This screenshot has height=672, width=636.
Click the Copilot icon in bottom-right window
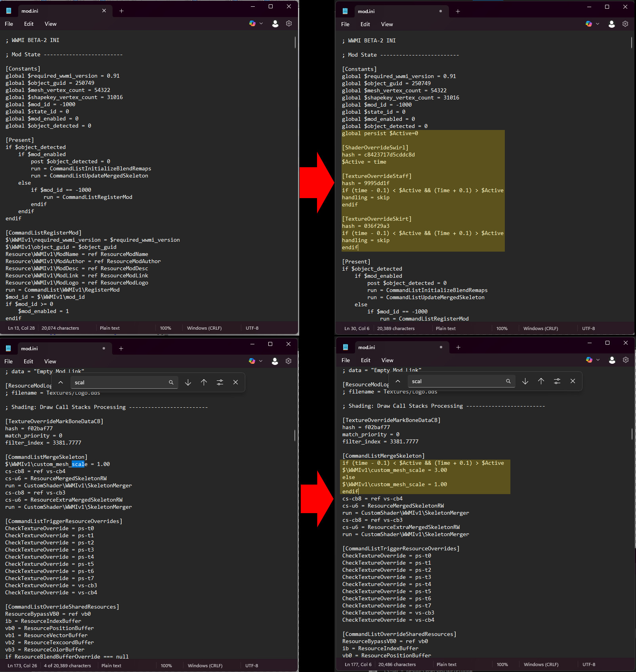click(x=589, y=360)
